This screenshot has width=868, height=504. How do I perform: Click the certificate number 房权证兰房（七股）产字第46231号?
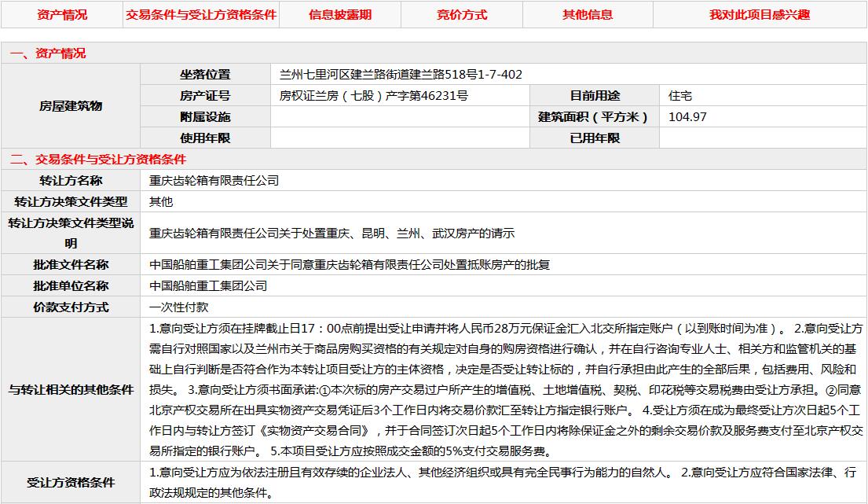pyautogui.click(x=374, y=96)
